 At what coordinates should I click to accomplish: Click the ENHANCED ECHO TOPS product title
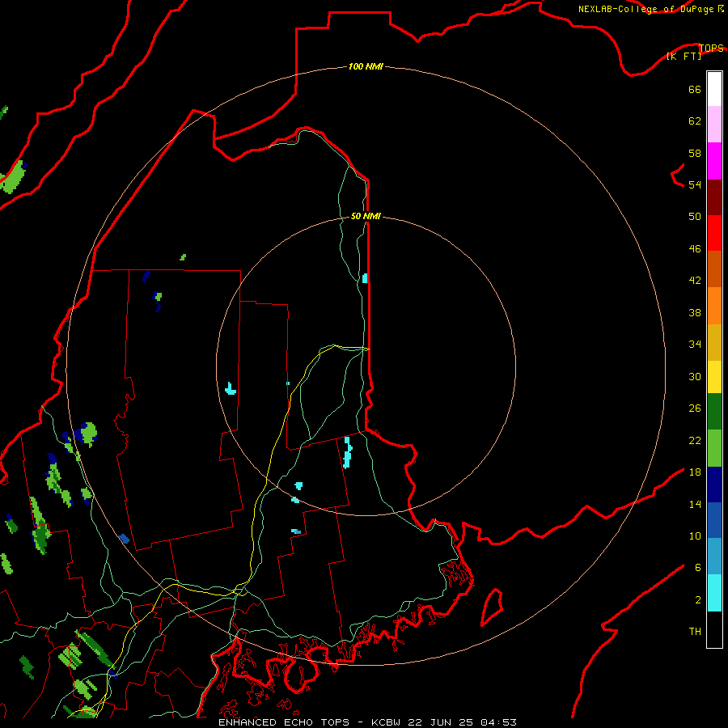click(x=284, y=722)
